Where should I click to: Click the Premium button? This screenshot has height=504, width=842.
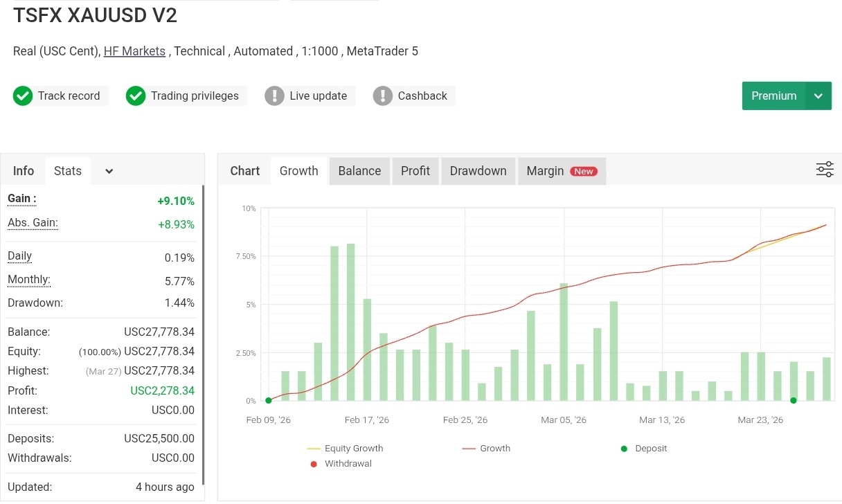point(773,96)
